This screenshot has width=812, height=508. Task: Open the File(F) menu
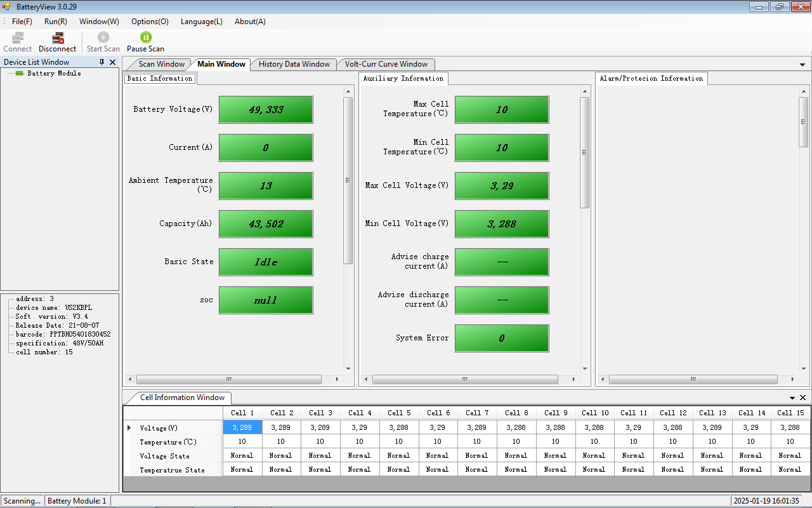(x=22, y=22)
